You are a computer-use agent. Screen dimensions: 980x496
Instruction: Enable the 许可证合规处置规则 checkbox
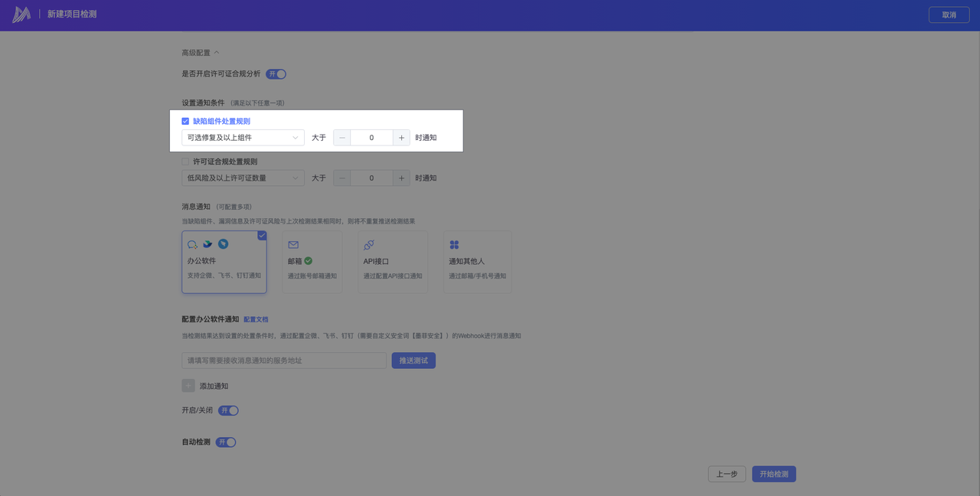click(x=185, y=162)
